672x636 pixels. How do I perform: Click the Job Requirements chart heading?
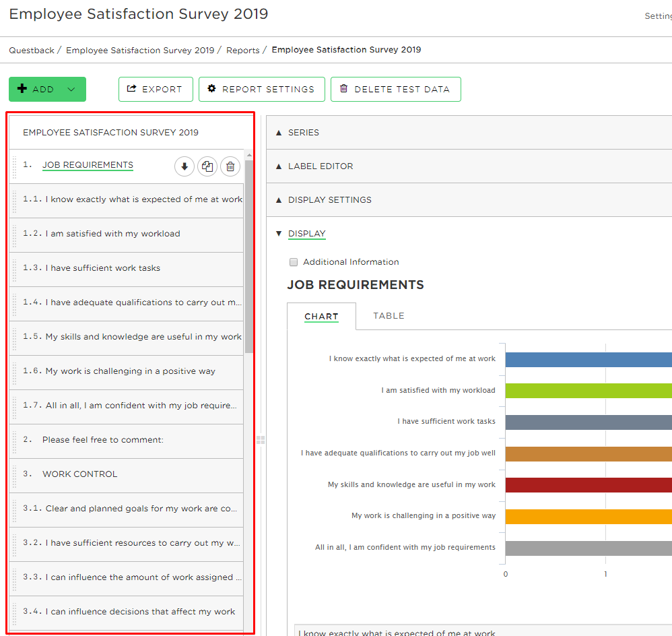pyautogui.click(x=356, y=285)
